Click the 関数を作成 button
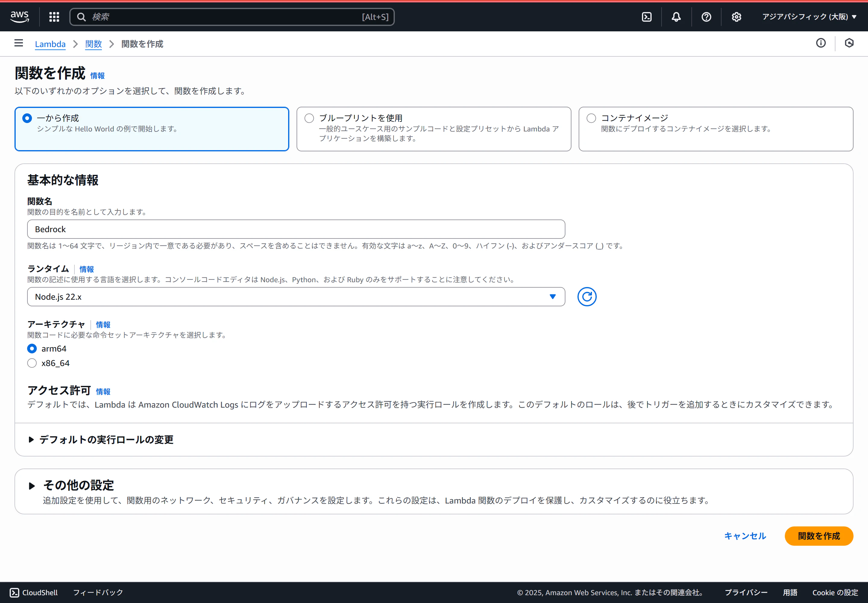 click(818, 536)
